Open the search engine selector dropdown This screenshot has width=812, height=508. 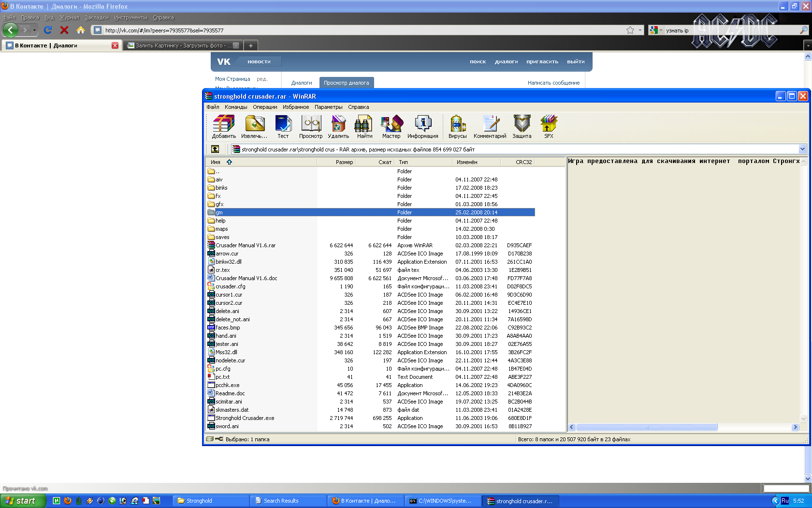click(x=661, y=30)
